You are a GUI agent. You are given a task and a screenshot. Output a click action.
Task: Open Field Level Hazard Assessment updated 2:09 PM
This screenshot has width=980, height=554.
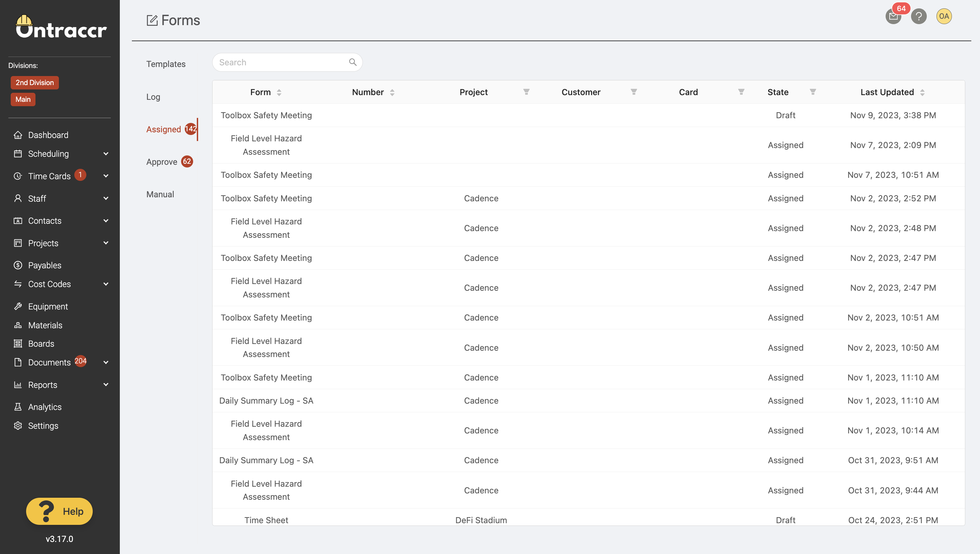588,145
